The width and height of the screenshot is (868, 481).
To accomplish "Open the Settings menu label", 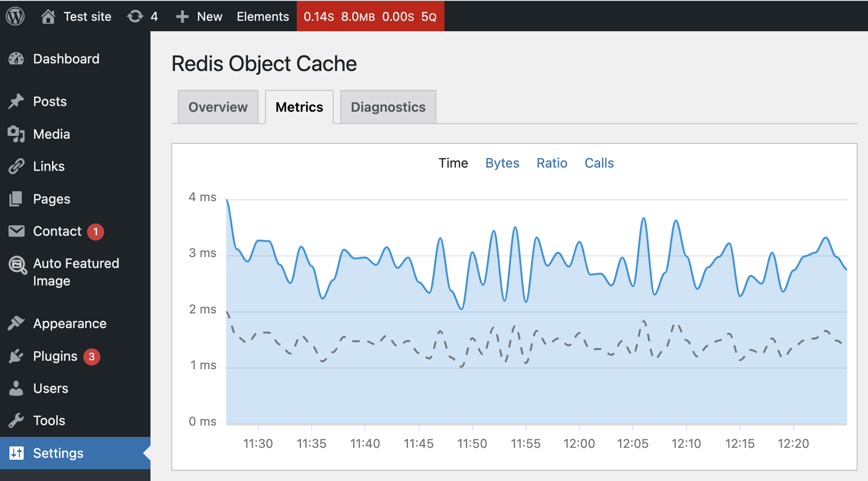I will 58,453.
